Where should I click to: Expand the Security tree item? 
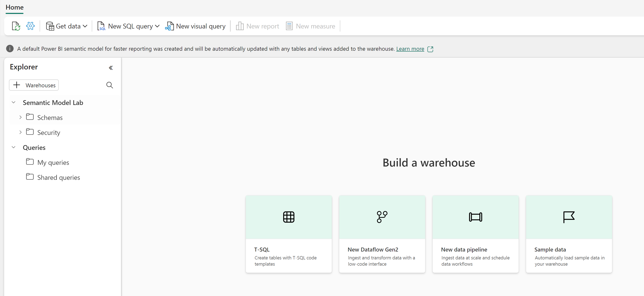(21, 132)
